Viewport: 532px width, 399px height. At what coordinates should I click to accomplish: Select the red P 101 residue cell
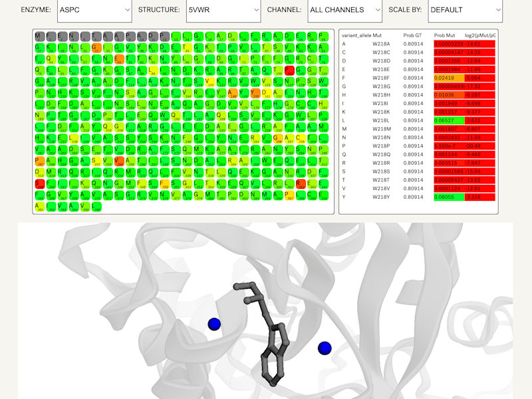pos(289,70)
